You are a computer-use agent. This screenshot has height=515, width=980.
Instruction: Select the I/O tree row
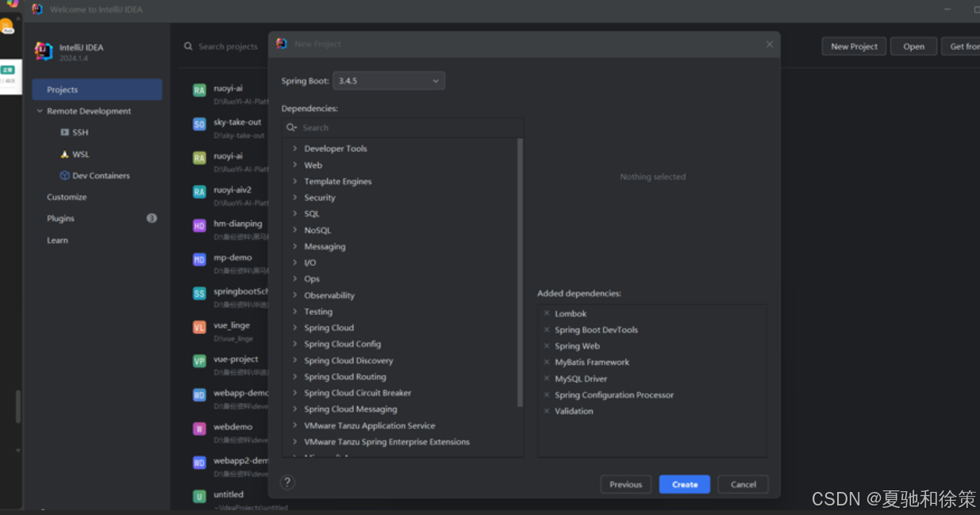(401, 263)
